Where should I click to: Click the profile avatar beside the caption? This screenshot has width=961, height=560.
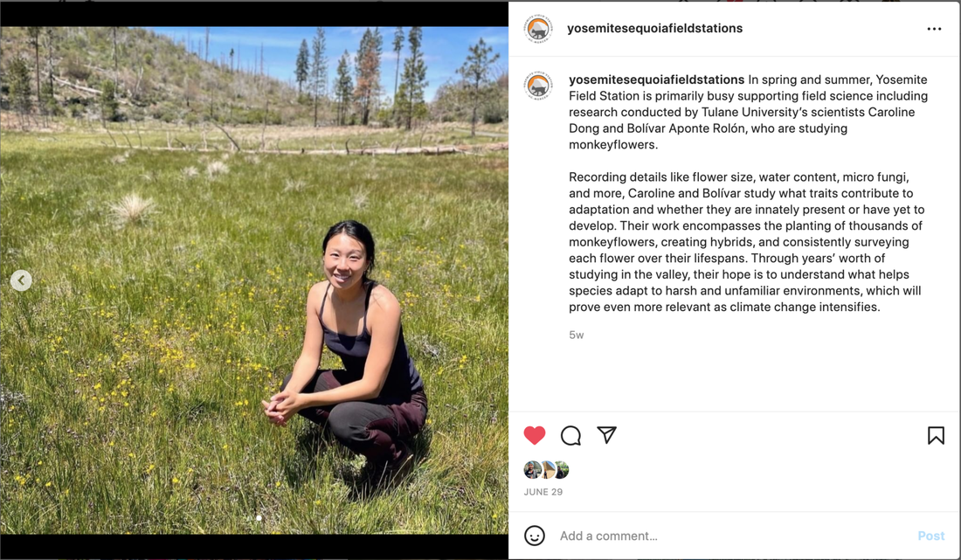point(538,86)
